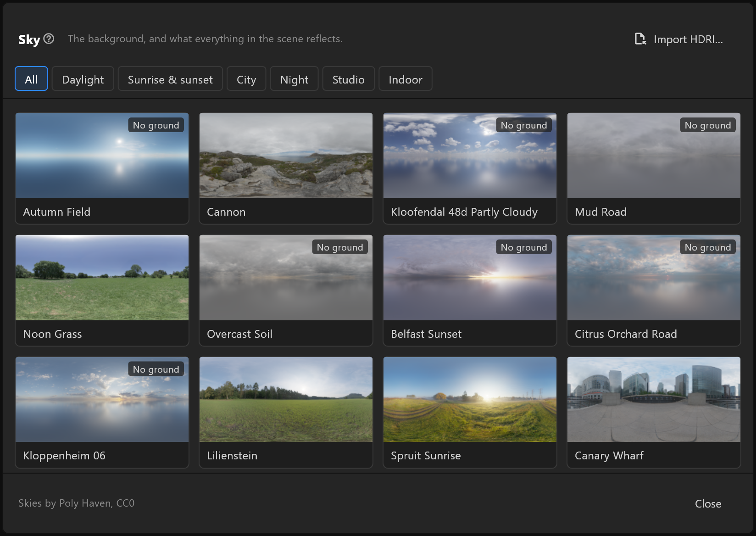This screenshot has width=756, height=536.
Task: Open the Import HDRI... dialog
Action: click(x=679, y=39)
